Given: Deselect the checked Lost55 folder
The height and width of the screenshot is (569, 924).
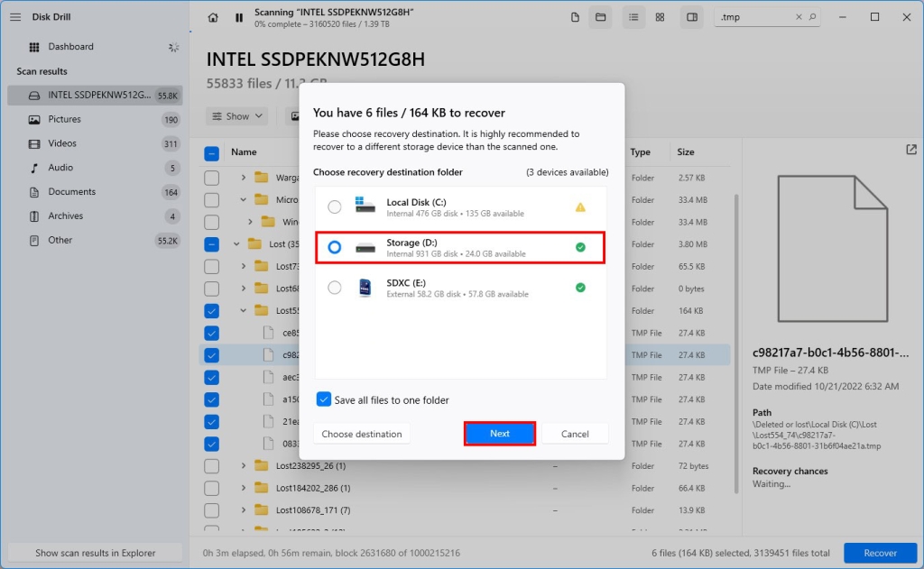Looking at the screenshot, I should 211,310.
